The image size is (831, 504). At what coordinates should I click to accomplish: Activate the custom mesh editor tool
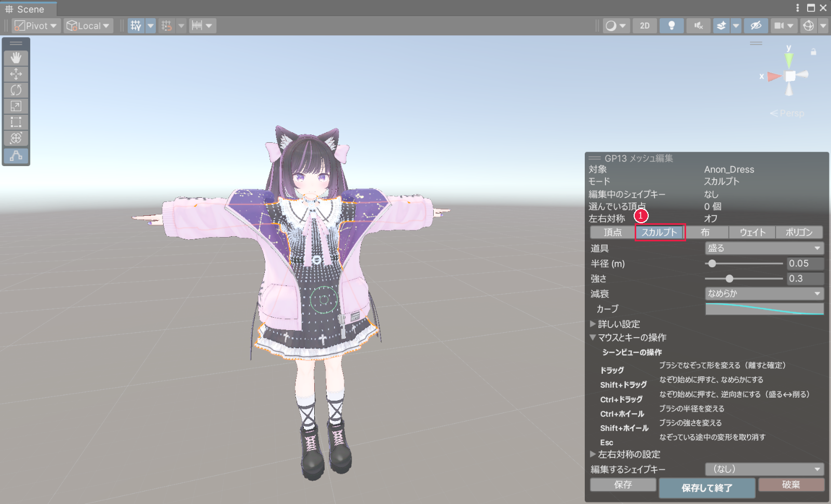[x=16, y=156]
